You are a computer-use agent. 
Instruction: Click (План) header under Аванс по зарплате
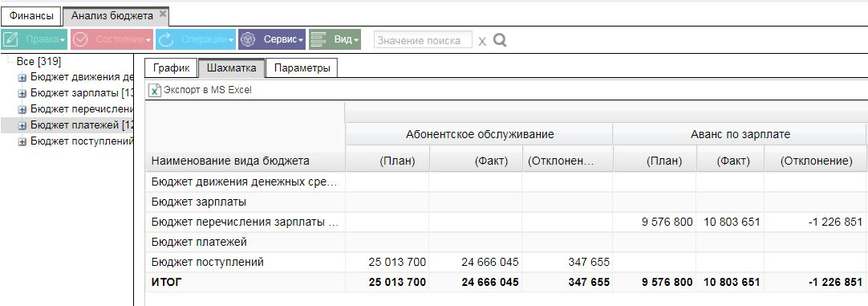pyautogui.click(x=655, y=161)
